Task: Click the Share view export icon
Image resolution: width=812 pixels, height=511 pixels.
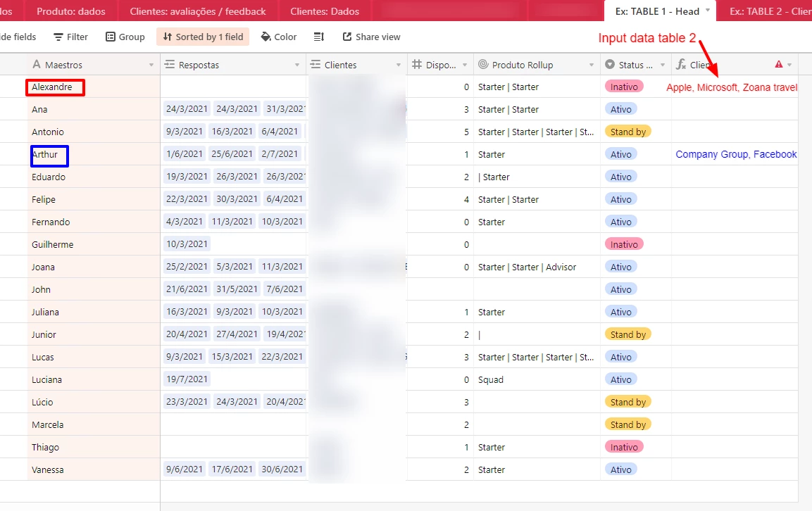Action: tap(347, 36)
